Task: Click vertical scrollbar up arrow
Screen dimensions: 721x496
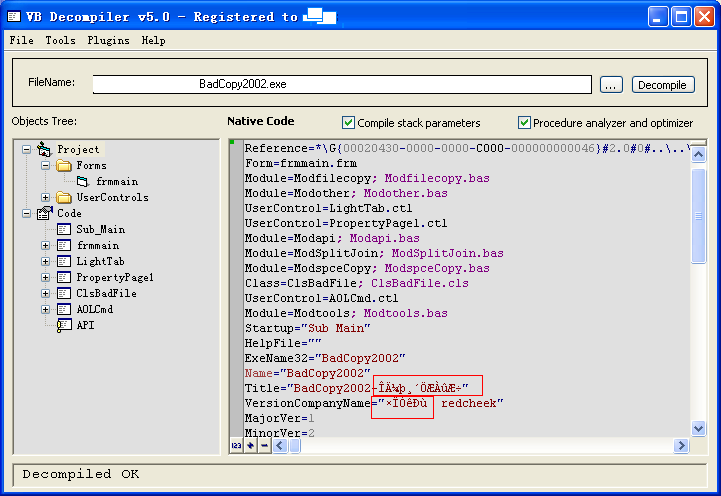Action: (698, 155)
